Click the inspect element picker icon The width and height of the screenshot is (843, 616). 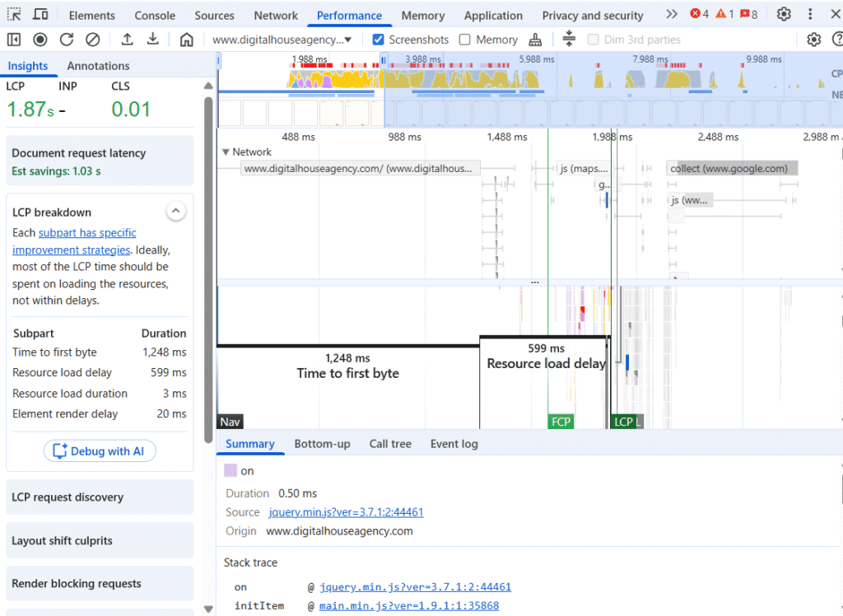click(15, 15)
